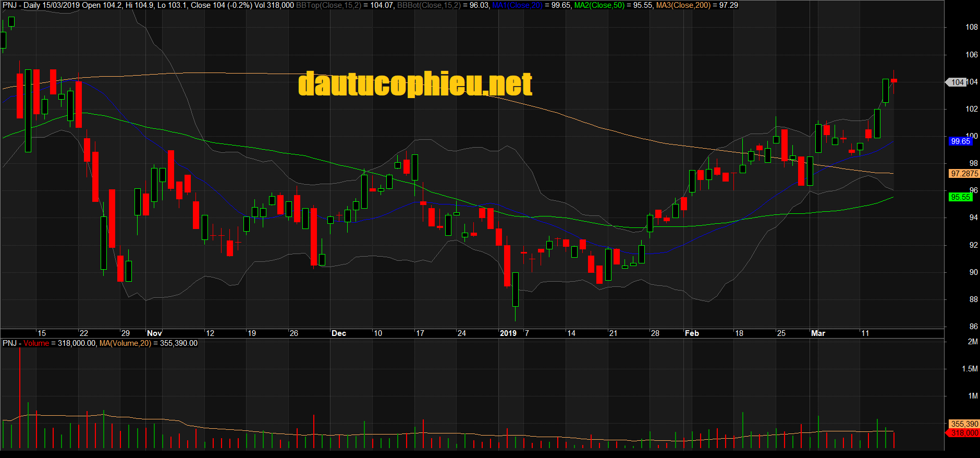Click the Dec label on date axis
The image size is (980, 458).
click(339, 333)
